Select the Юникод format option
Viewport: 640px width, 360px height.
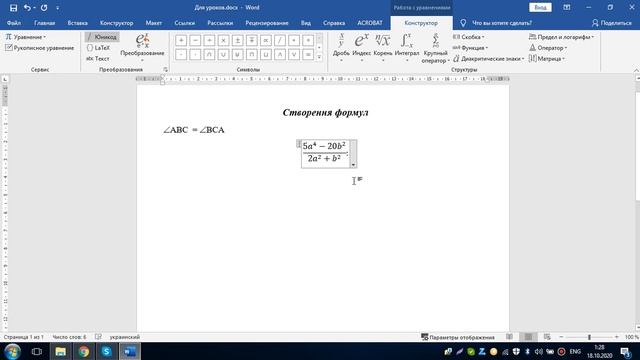(x=102, y=37)
